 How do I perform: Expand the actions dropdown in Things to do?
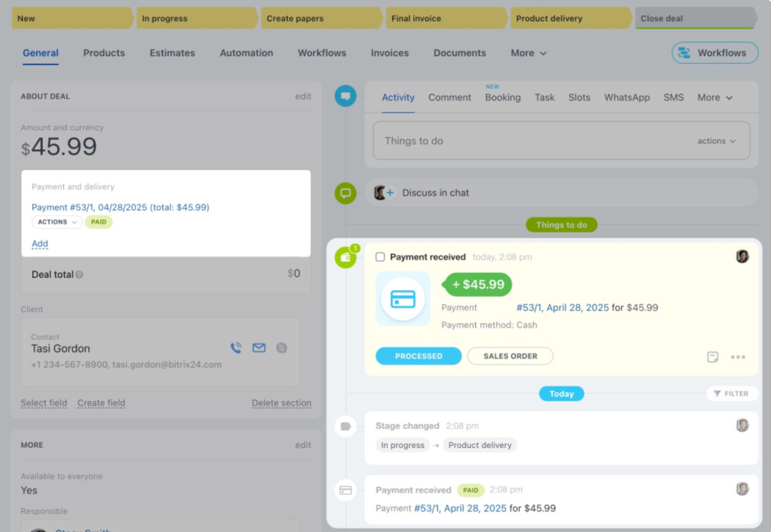[716, 141]
